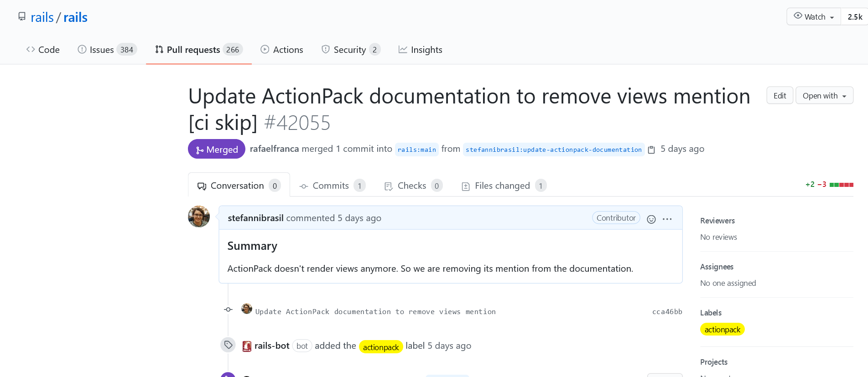
Task: Open the Insights tab
Action: (420, 50)
